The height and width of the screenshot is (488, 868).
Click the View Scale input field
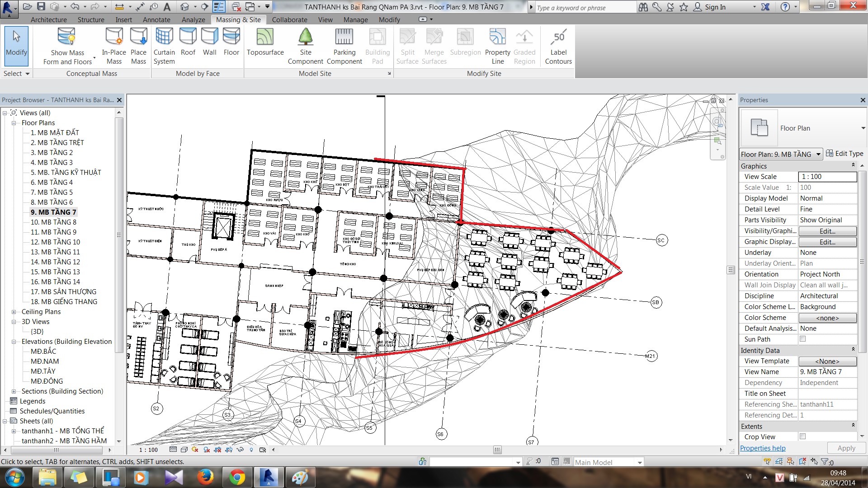[827, 177]
